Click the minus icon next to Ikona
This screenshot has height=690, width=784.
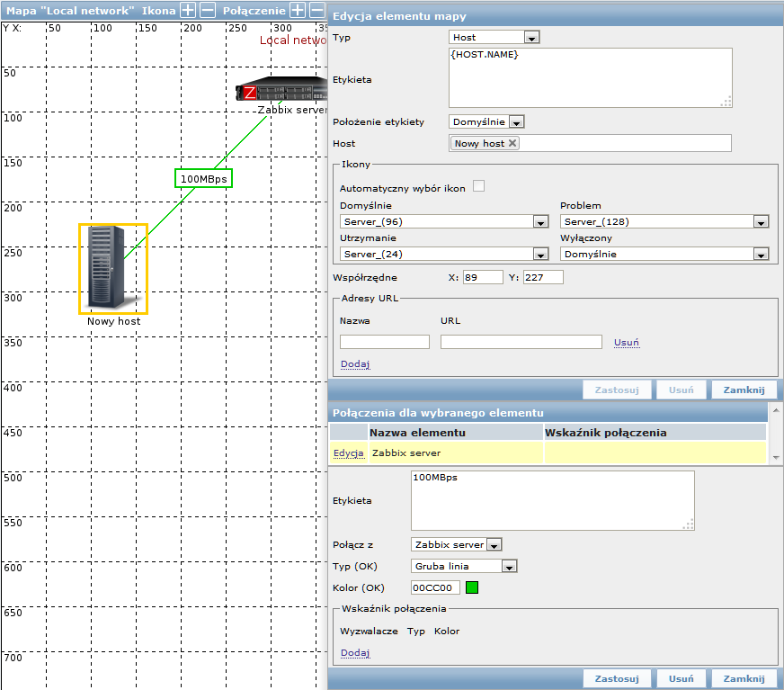[x=208, y=10]
